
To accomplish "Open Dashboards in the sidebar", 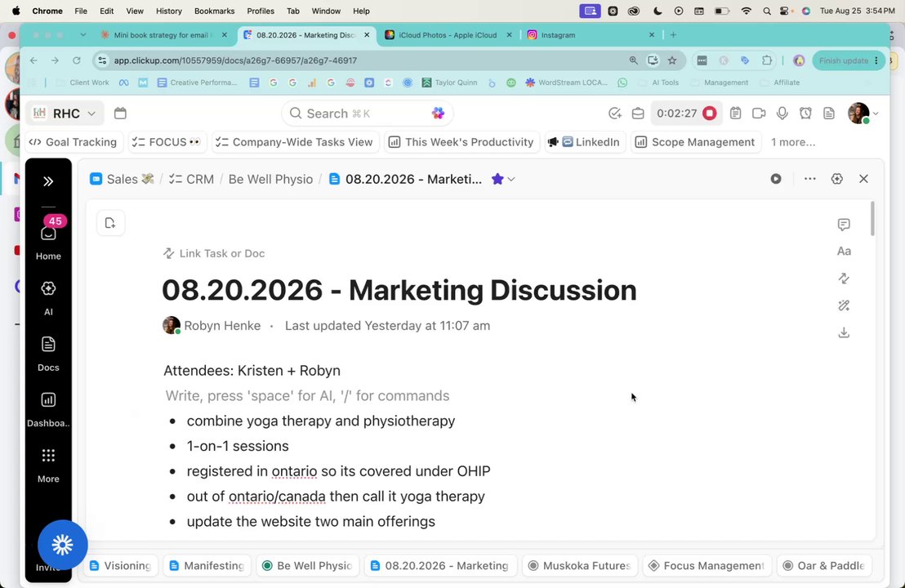I will pyautogui.click(x=48, y=410).
